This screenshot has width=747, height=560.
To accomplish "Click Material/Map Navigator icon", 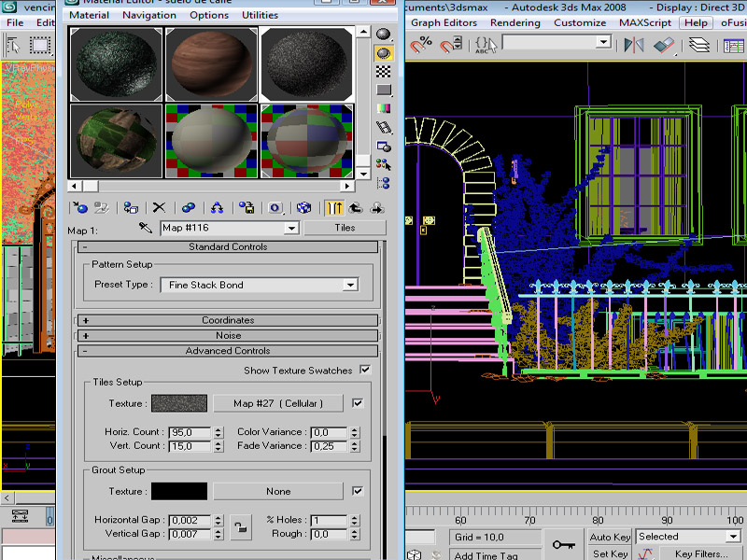I will click(384, 182).
